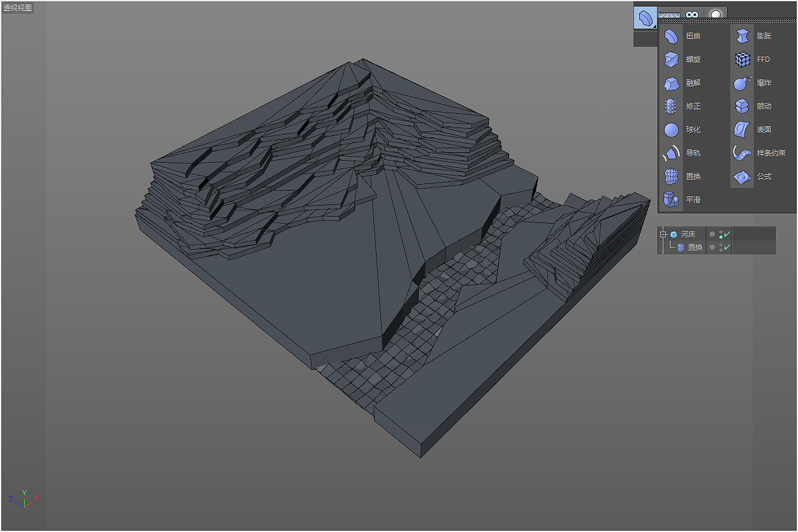Click the XYZ axis gizmo in the viewport
This screenshot has height=532, width=798.
24,499
